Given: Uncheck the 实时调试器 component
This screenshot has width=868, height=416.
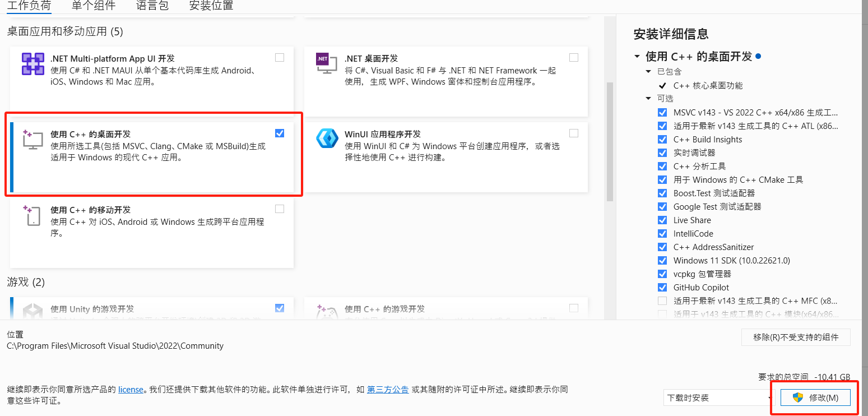Looking at the screenshot, I should pos(662,152).
